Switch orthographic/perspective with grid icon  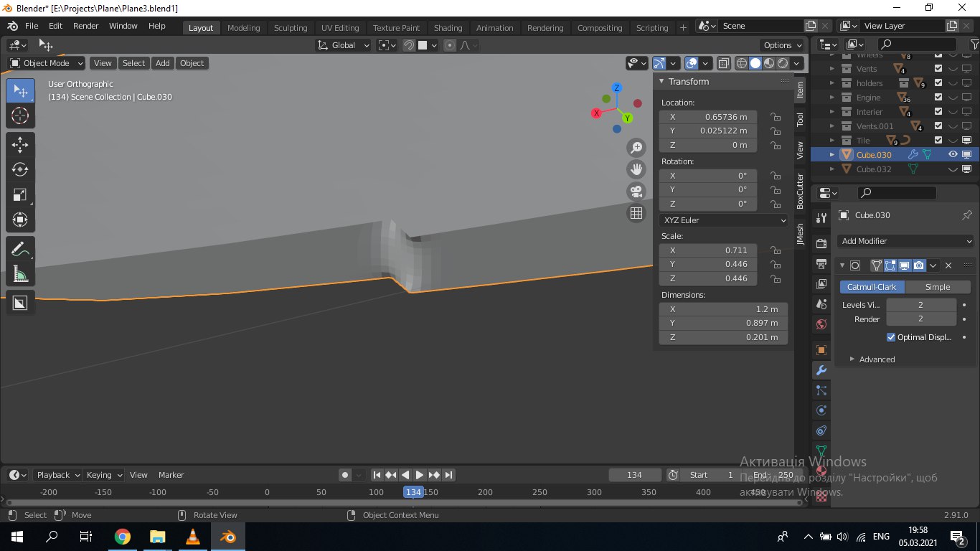(636, 213)
